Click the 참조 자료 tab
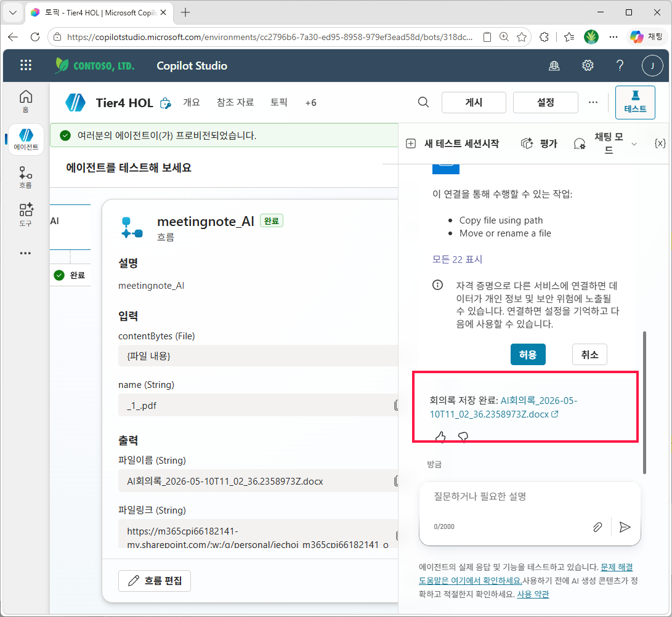 235,102
